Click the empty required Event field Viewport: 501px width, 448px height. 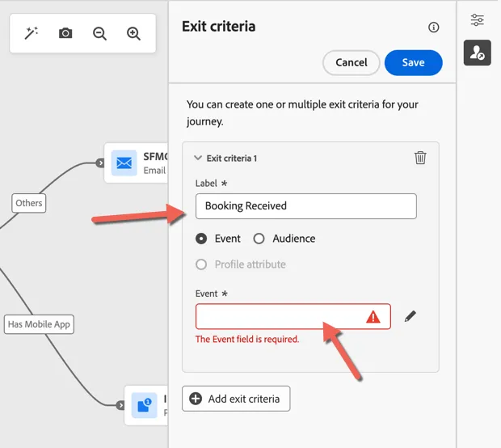[293, 316]
